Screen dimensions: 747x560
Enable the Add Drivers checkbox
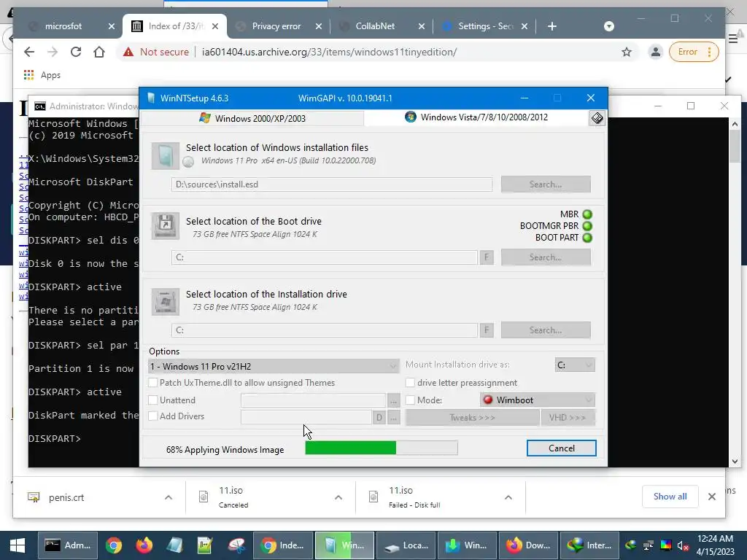coord(153,416)
